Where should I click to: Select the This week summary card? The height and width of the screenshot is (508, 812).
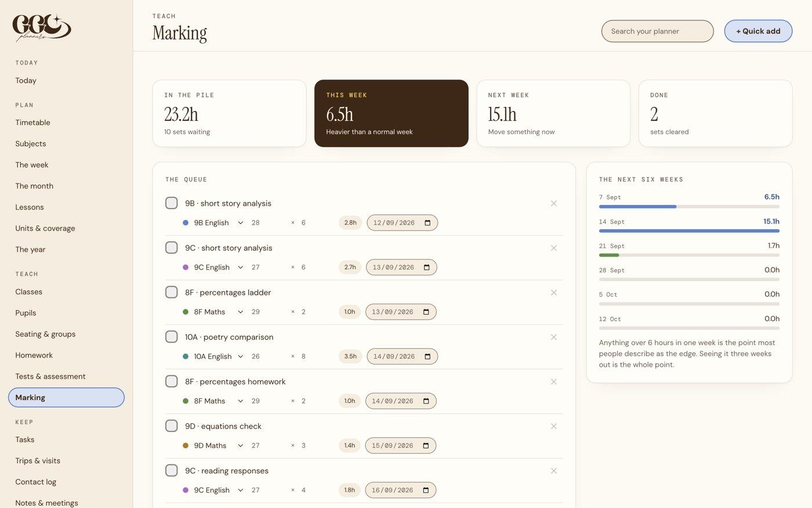pyautogui.click(x=391, y=113)
